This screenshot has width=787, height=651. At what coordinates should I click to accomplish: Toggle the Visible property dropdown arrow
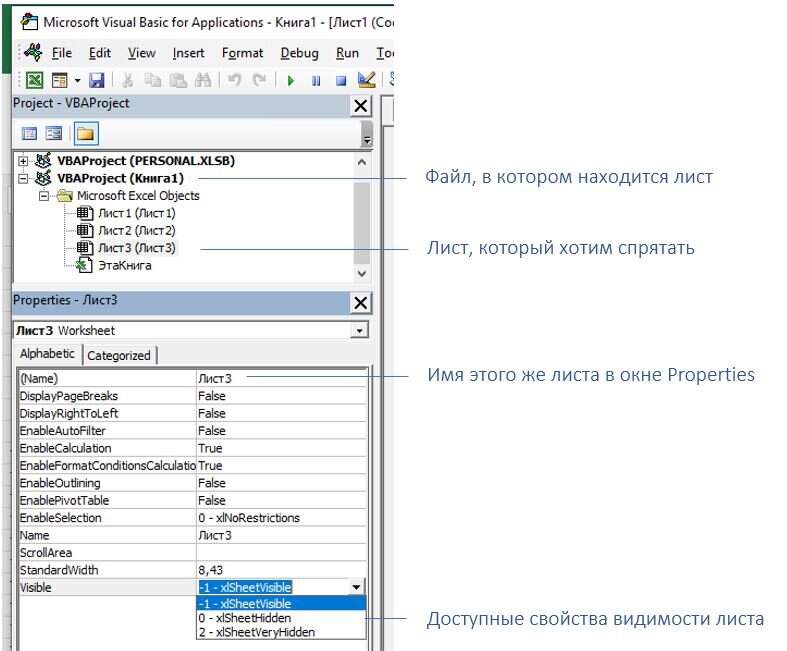pyautogui.click(x=356, y=587)
